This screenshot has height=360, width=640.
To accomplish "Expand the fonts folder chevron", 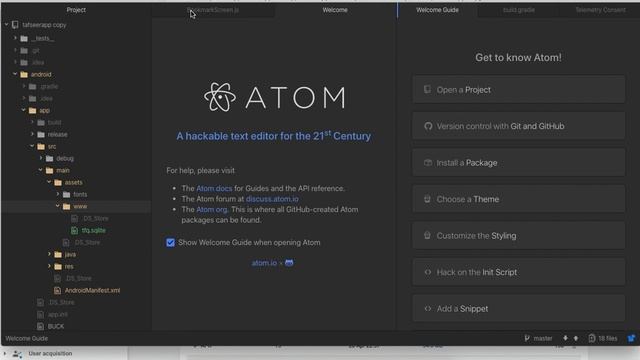I will click(58, 194).
